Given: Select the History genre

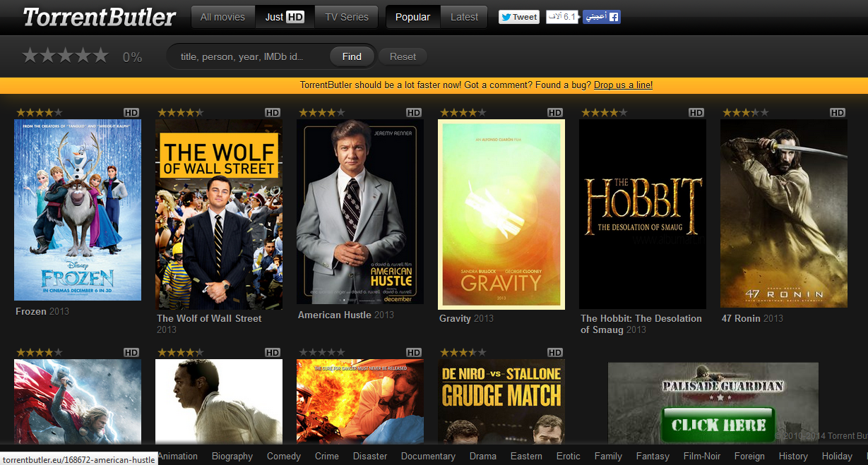Looking at the screenshot, I should pyautogui.click(x=793, y=456).
